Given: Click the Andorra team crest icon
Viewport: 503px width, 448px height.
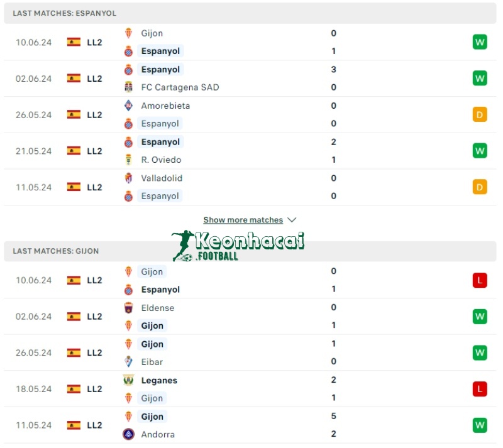Looking at the screenshot, I should pyautogui.click(x=128, y=434).
